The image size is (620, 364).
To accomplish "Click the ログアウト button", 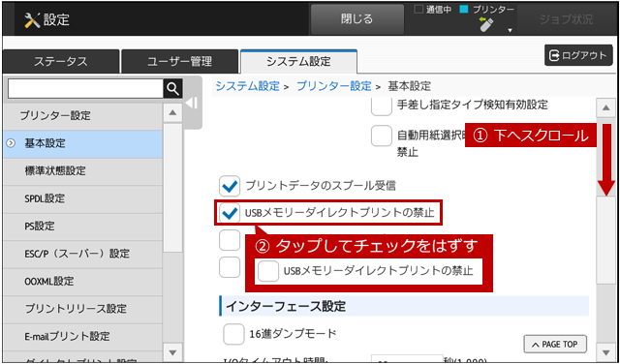I will click(578, 55).
